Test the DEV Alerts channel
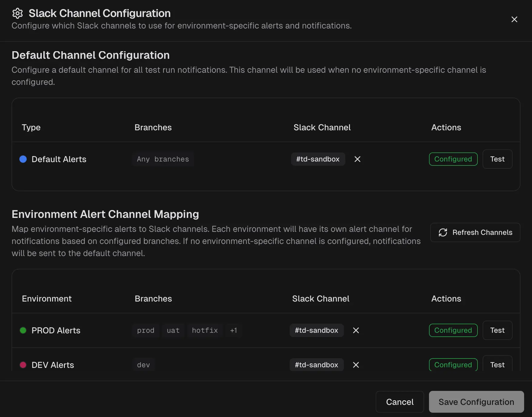532x417 pixels. 497,365
